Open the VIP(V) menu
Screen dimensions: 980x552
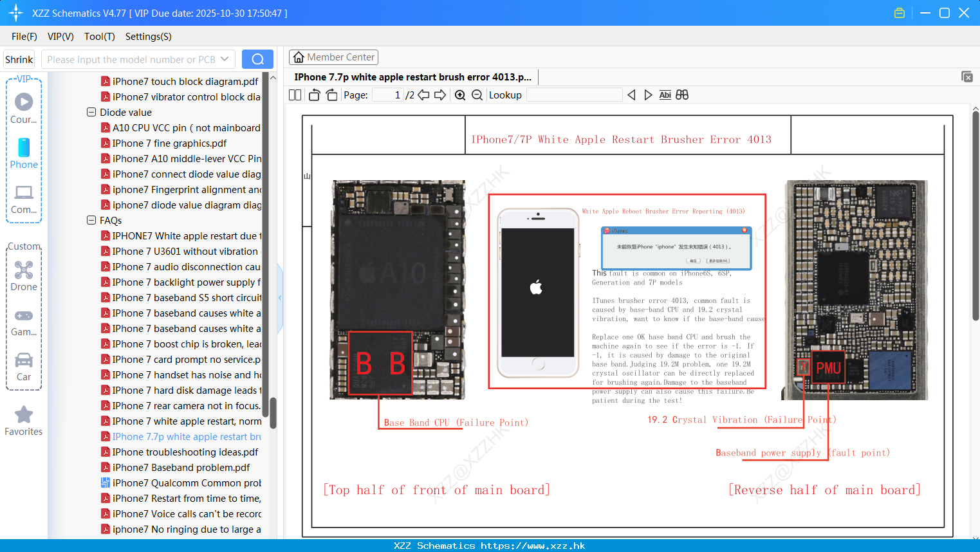pyautogui.click(x=60, y=37)
